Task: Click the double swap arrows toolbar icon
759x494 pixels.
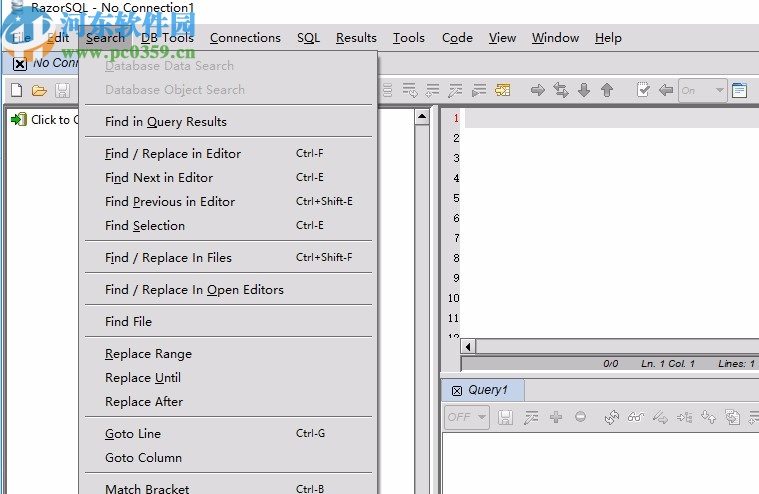Action: 561,90
